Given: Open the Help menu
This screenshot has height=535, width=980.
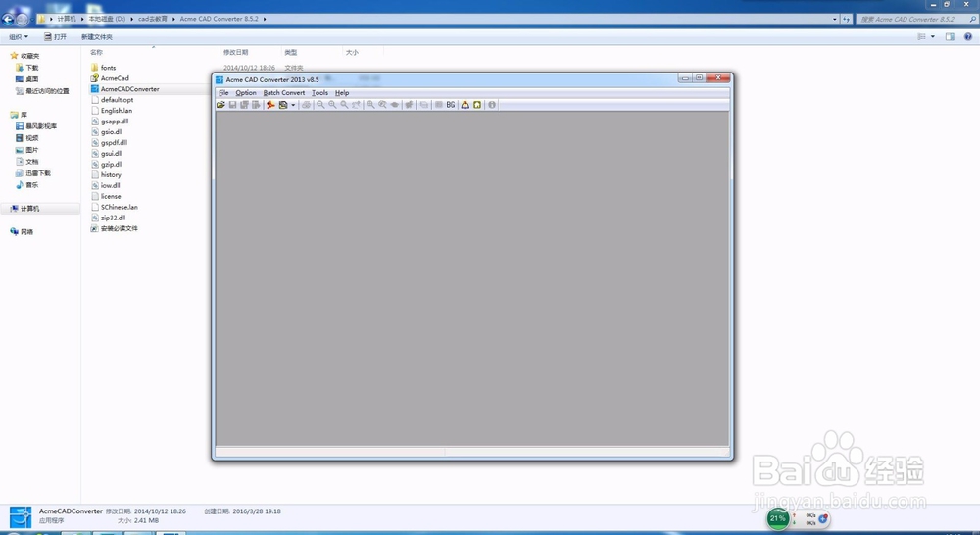Looking at the screenshot, I should (x=342, y=92).
